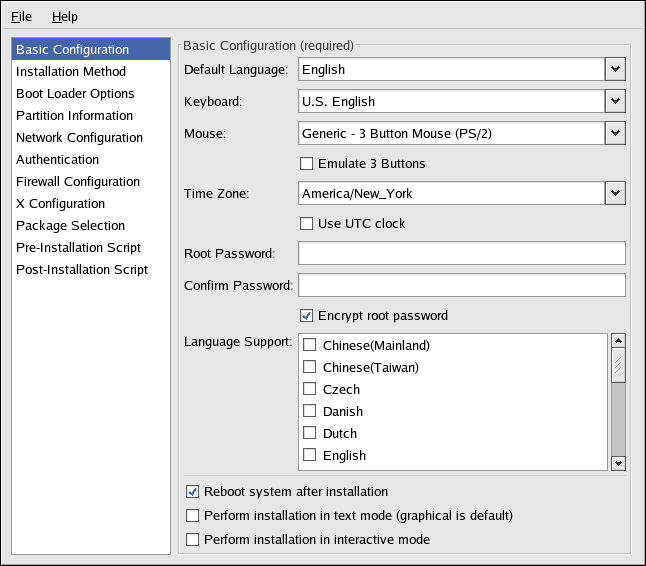Select Post-Installation Script in sidebar

82,270
